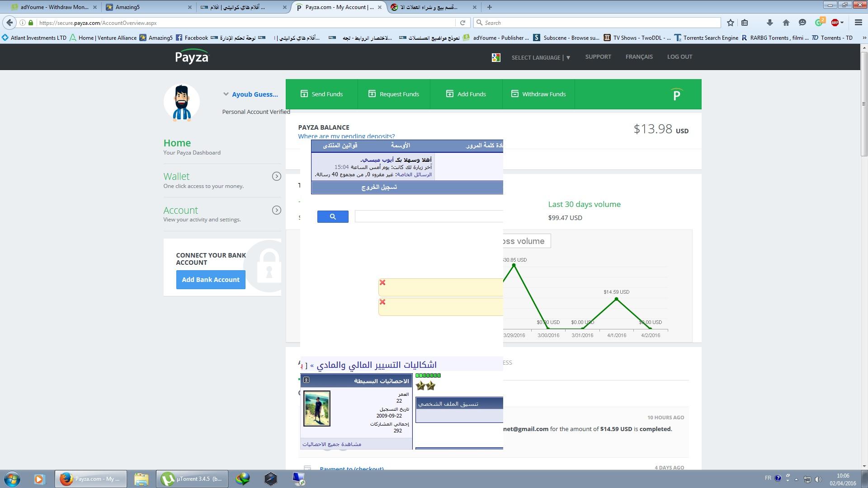Image resolution: width=868 pixels, height=488 pixels.
Task: Expand the Account section arrow
Action: coord(277,210)
